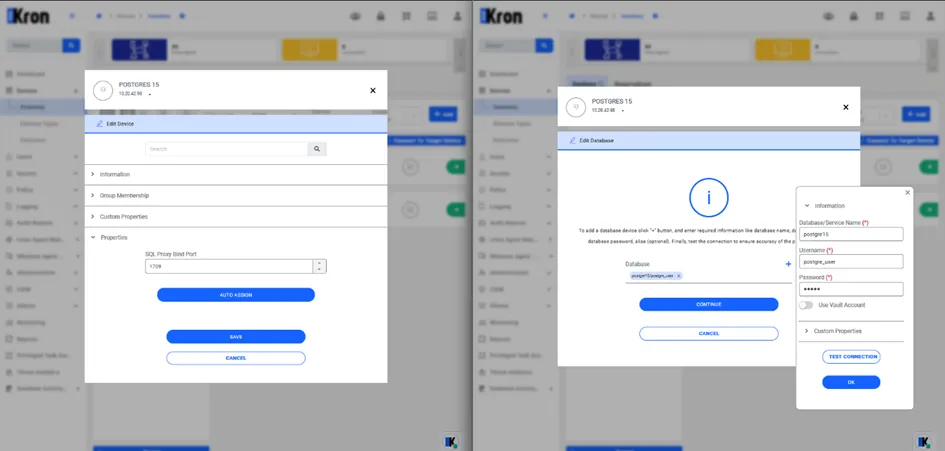Decrease SQL Proxy Bind Port with the down arrow
Viewport: 945px width, 451px height.
coord(319,270)
